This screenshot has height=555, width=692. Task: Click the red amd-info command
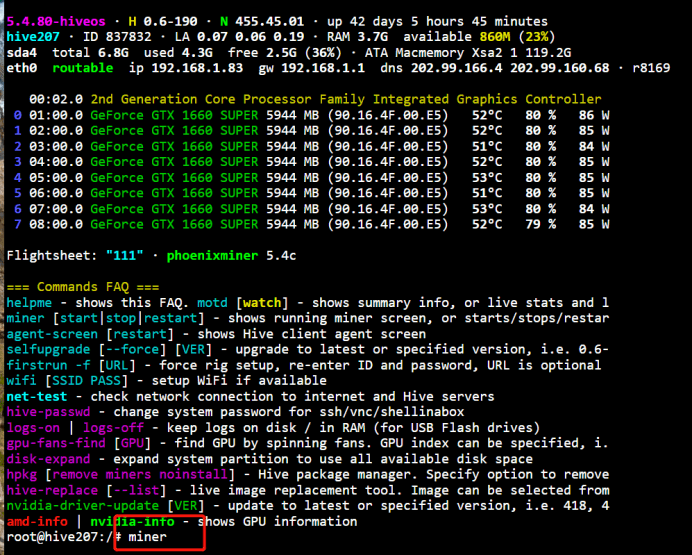click(x=35, y=522)
